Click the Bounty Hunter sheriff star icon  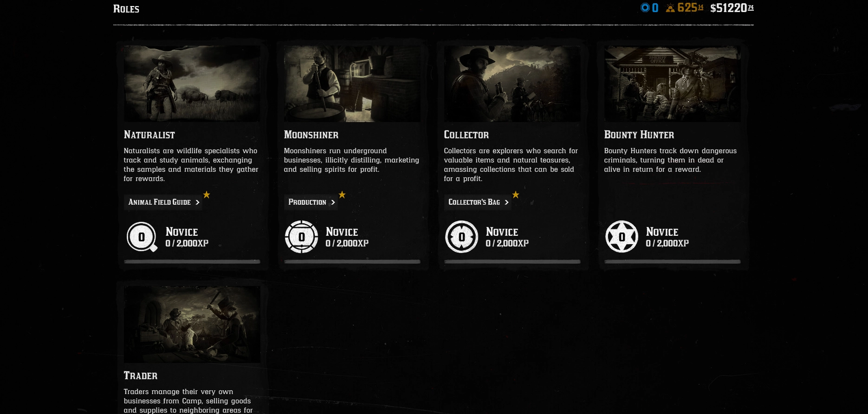pos(622,237)
